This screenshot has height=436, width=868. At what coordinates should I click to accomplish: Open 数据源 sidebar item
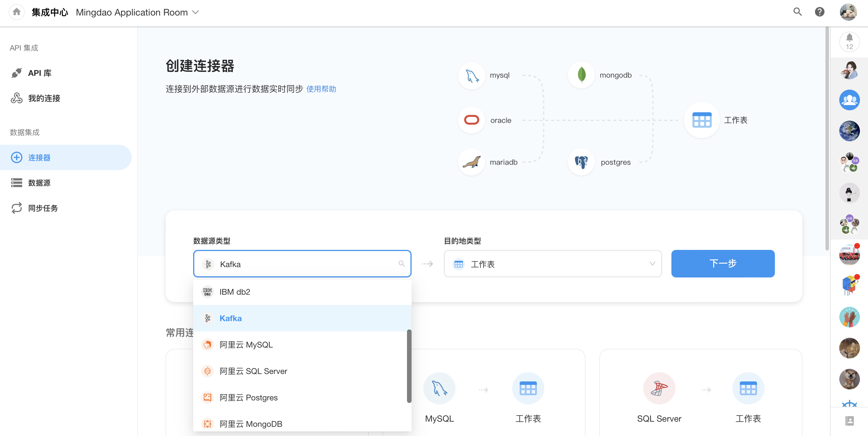39,183
